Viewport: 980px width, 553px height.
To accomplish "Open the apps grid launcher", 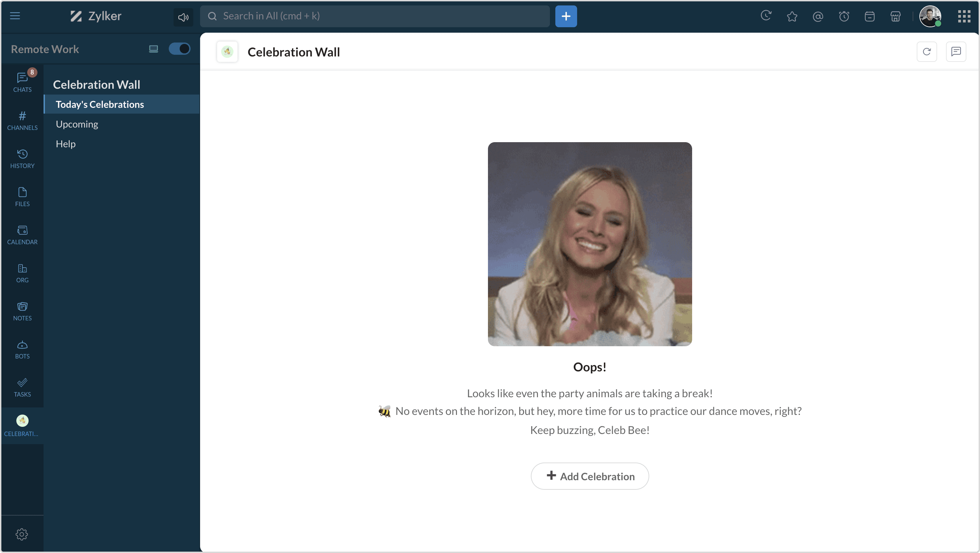I will (964, 16).
